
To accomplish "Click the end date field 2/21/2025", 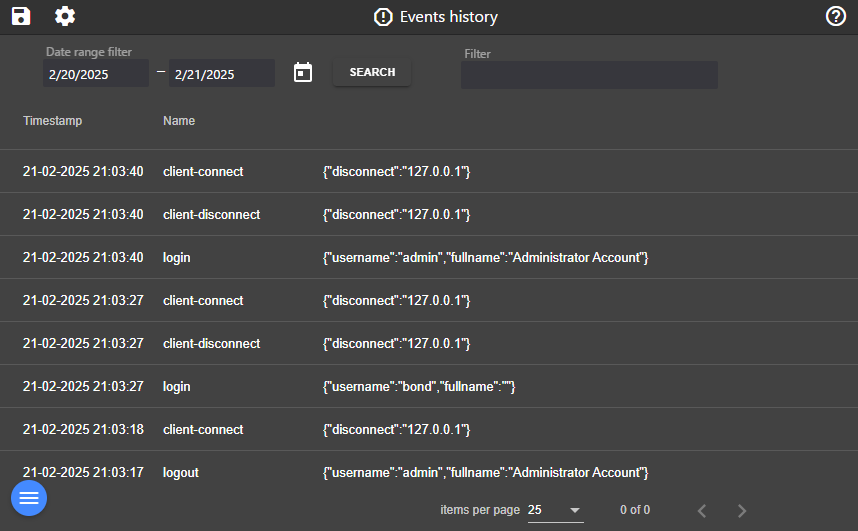I will click(221, 74).
